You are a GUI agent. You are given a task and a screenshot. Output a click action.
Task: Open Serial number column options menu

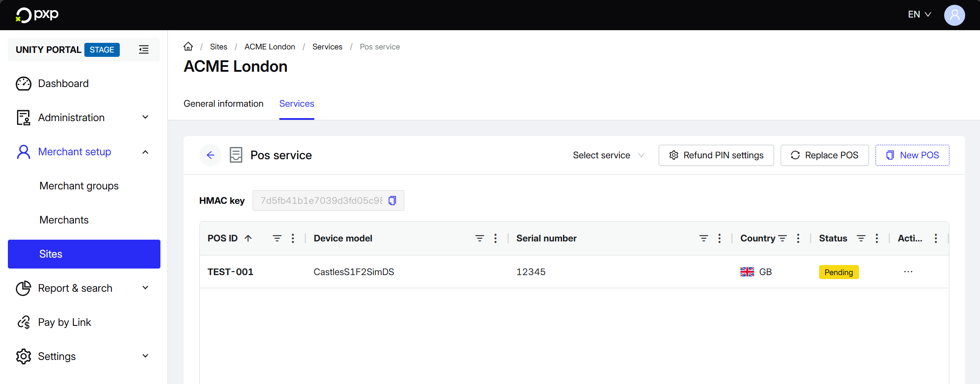[x=719, y=238]
